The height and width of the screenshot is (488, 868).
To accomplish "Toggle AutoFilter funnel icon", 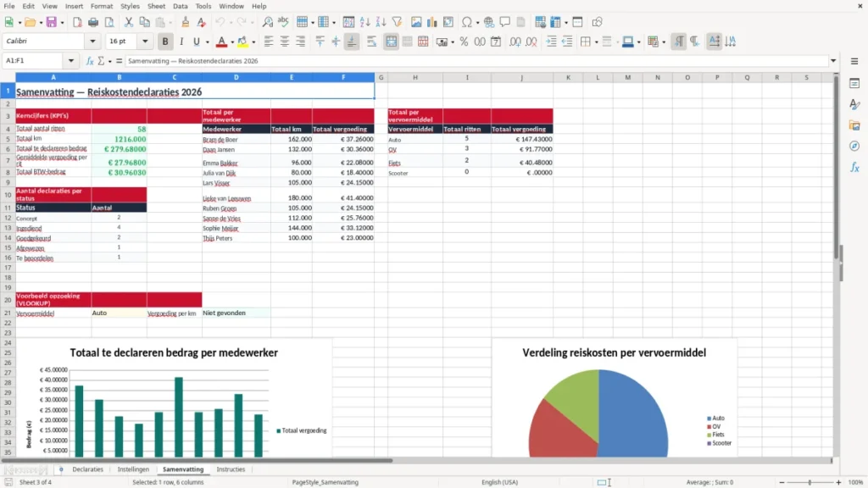I will click(397, 22).
